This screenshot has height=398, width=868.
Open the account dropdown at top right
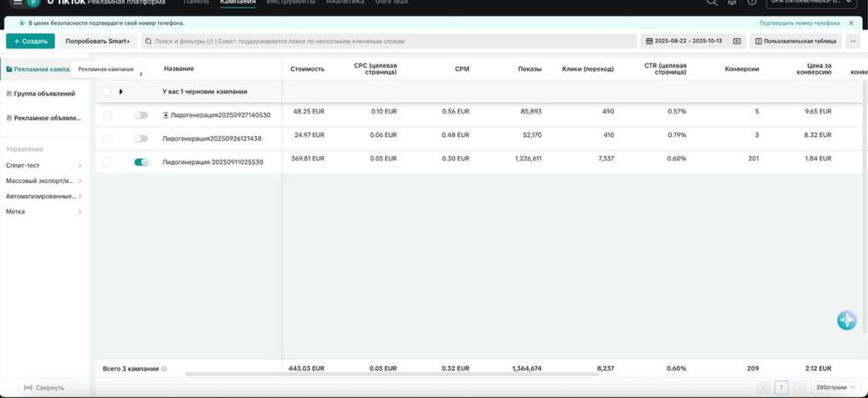813,3
